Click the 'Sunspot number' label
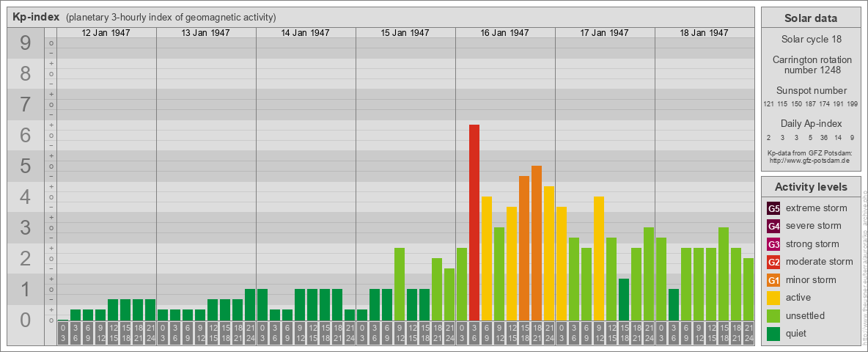Screen dimensions: 868x352 pyautogui.click(x=811, y=91)
